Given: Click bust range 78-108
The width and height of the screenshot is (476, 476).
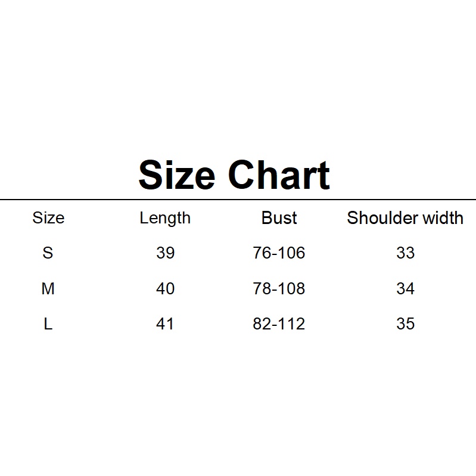Looking at the screenshot, I should pyautogui.click(x=279, y=288).
